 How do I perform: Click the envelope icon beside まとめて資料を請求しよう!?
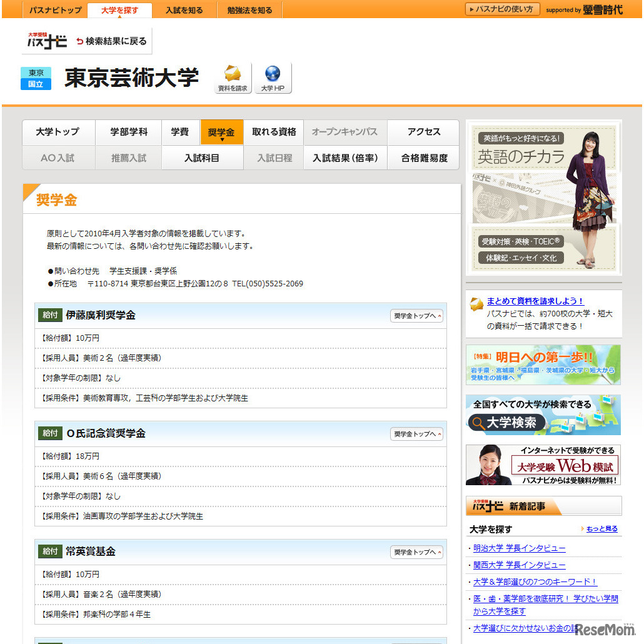pos(478,302)
